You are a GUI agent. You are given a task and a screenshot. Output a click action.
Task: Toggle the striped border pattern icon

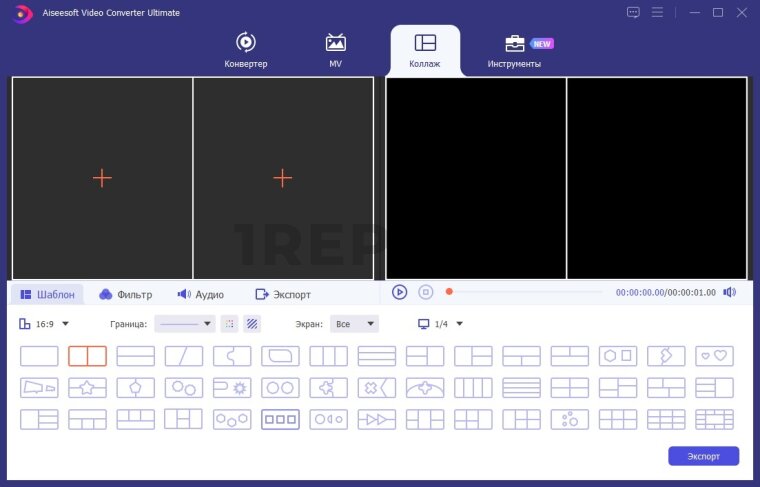pos(253,324)
